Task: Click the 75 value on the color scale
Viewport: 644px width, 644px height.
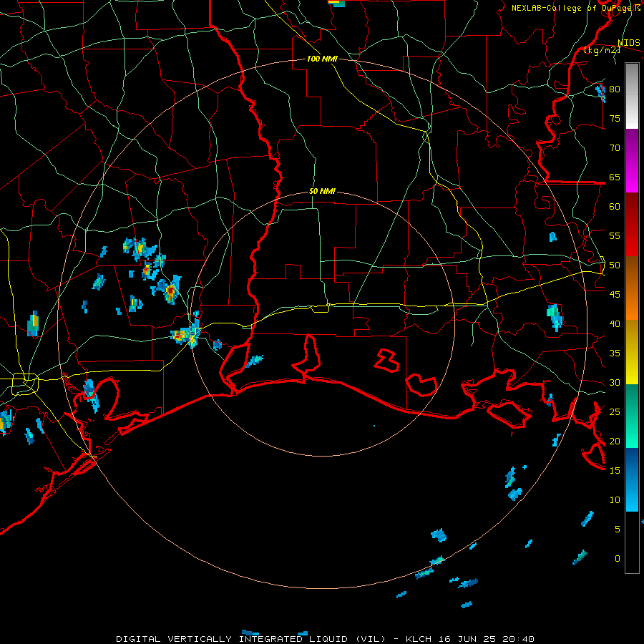Action: [615, 118]
